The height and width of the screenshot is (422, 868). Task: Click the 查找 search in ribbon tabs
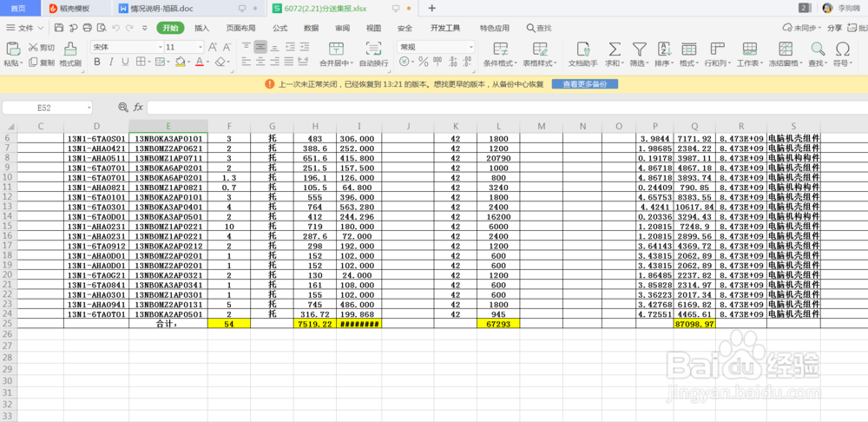tap(539, 28)
